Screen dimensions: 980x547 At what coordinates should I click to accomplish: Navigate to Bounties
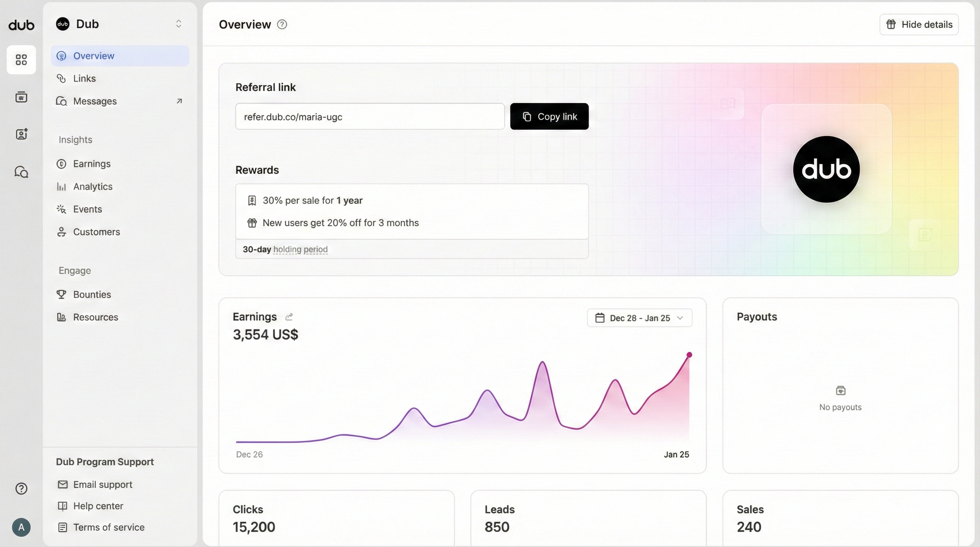click(x=92, y=295)
